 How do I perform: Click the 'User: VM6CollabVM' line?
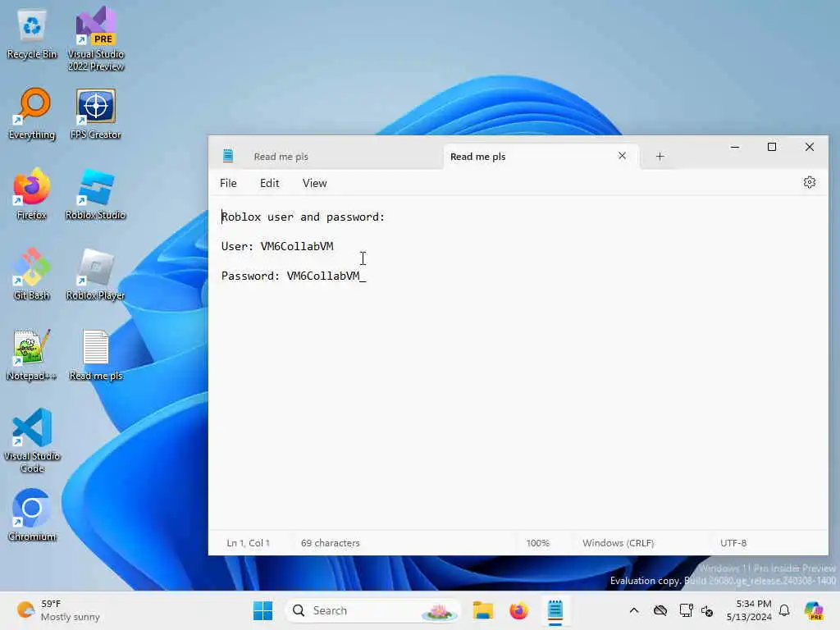point(277,246)
